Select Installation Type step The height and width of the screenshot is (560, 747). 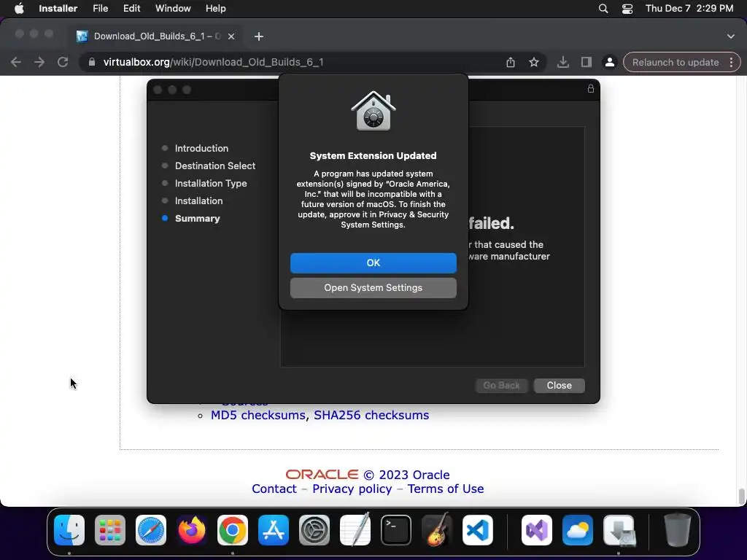click(211, 183)
